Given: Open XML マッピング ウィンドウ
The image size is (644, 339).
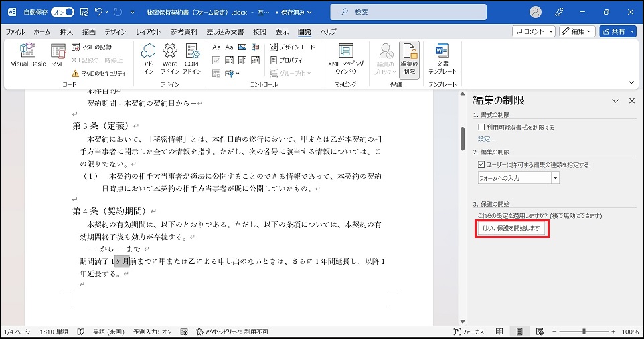Looking at the screenshot, I should click(x=345, y=59).
